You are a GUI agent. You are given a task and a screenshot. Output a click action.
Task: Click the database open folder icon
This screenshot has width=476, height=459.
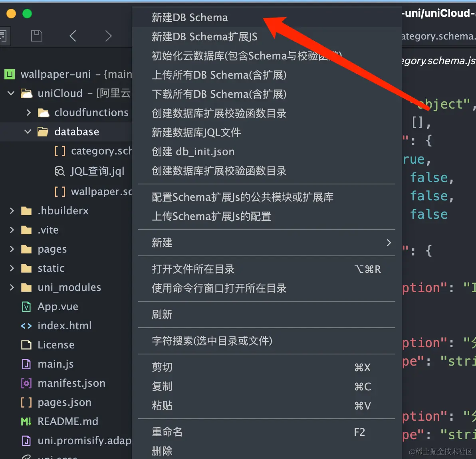(43, 132)
